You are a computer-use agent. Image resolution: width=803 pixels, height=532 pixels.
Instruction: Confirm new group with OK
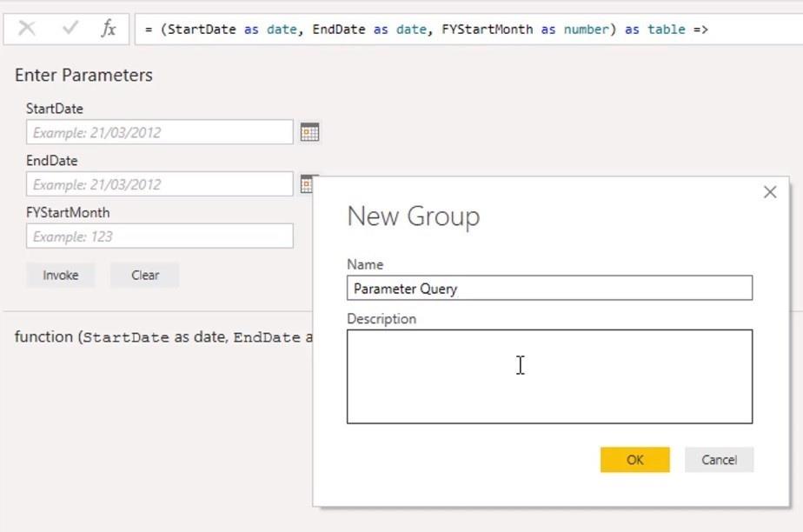[635, 459]
